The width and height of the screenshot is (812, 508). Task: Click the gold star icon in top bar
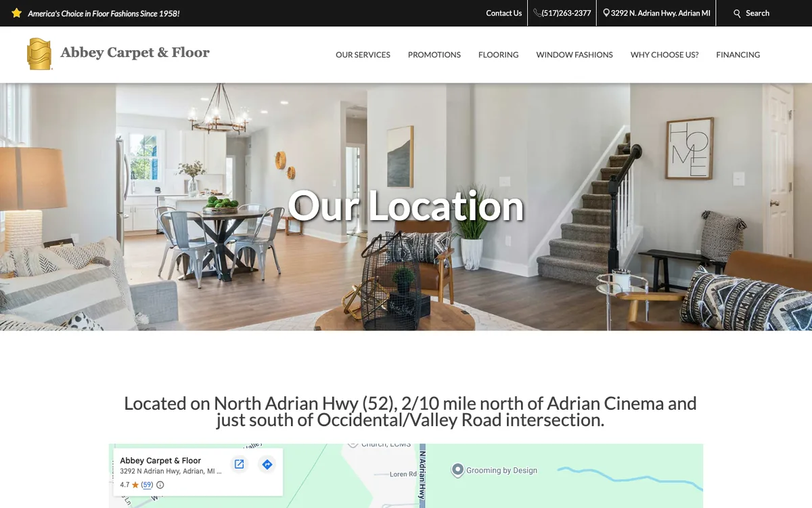(17, 13)
